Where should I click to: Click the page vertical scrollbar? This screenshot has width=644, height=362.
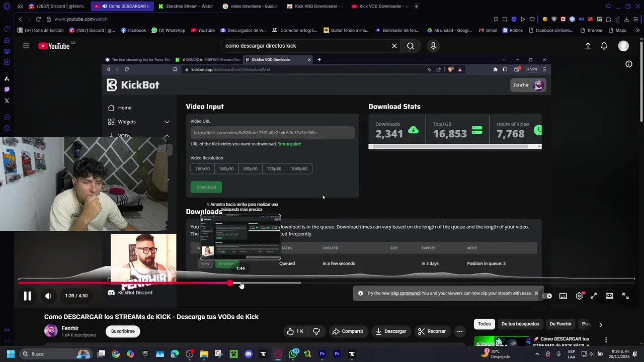click(641, 80)
